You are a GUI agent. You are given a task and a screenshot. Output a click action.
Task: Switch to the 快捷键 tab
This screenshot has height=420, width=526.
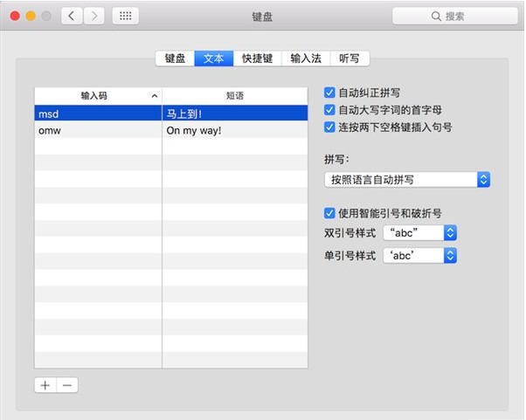[x=257, y=59]
